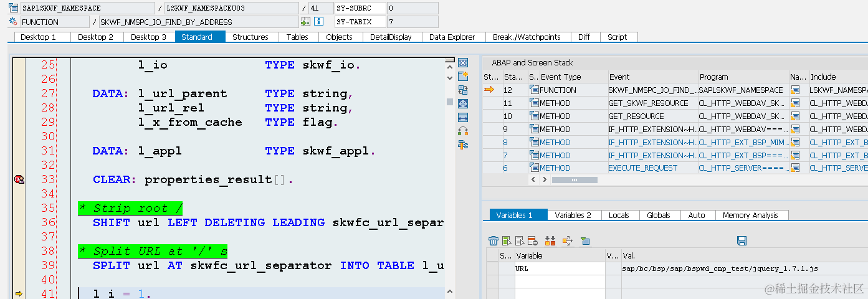This screenshot has width=868, height=299.
Task: Switch to the Desktop 3 tab
Action: pos(148,37)
